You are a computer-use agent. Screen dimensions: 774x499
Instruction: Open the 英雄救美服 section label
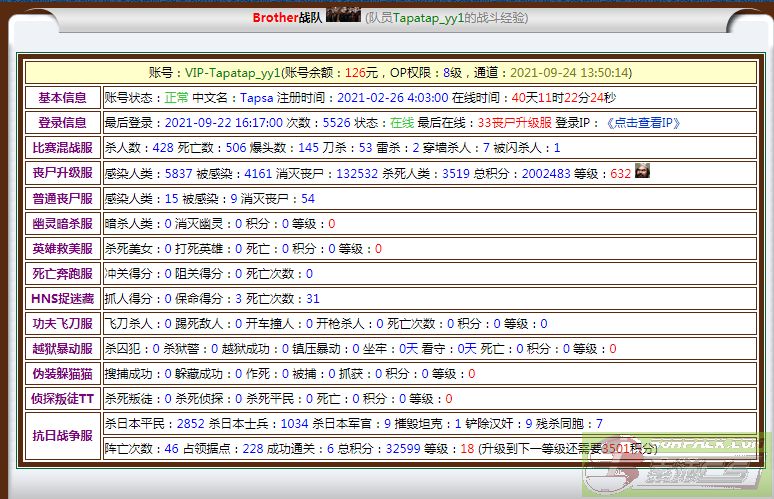pos(62,249)
